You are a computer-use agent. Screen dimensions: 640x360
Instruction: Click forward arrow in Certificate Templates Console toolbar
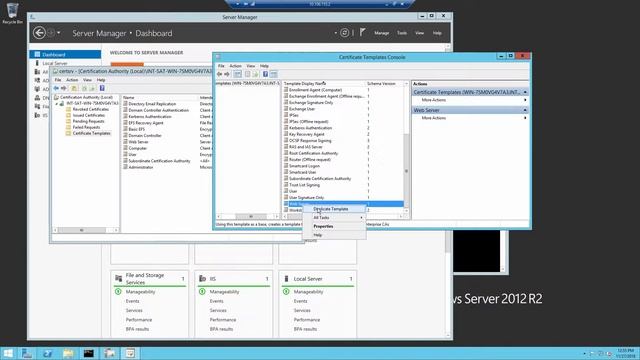(227, 74)
